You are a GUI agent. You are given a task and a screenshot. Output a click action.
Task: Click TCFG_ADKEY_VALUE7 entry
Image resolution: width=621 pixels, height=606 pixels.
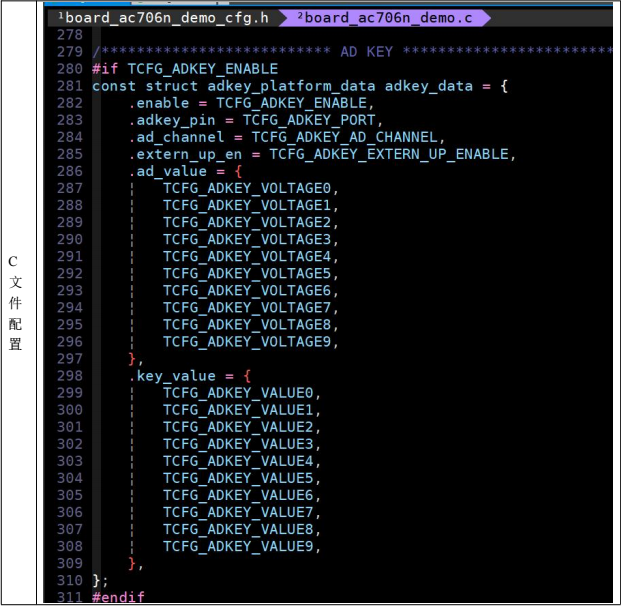click(238, 512)
